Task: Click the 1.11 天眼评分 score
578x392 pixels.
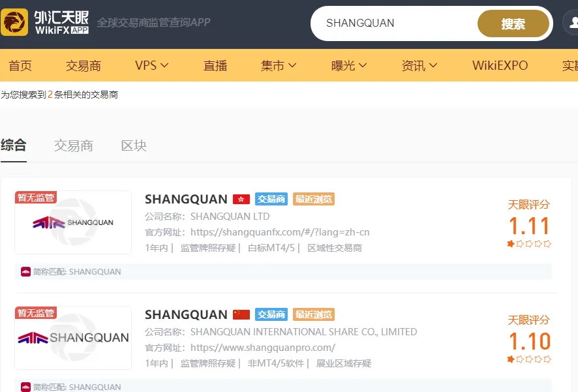Action: [529, 226]
